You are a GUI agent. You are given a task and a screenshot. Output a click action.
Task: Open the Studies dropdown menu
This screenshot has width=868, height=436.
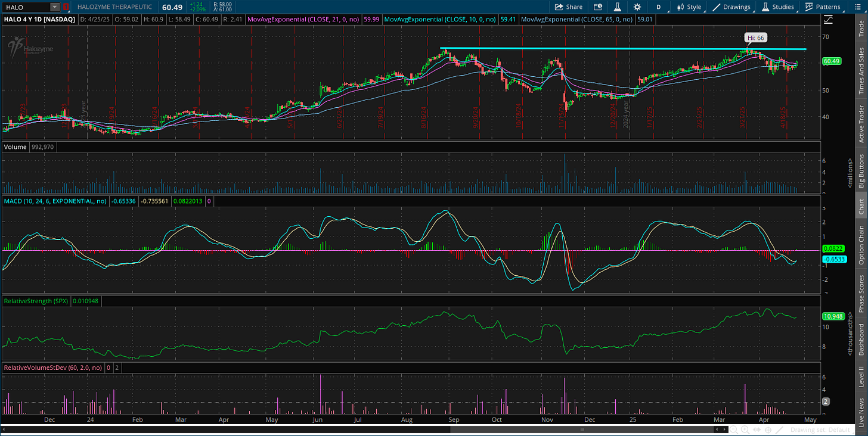click(x=777, y=7)
